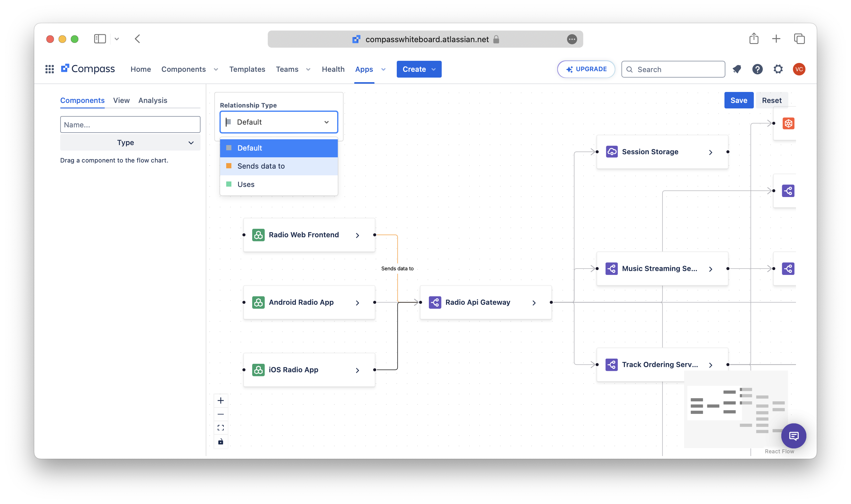851x504 pixels.
Task: Click the fit view icon
Action: [x=221, y=428]
